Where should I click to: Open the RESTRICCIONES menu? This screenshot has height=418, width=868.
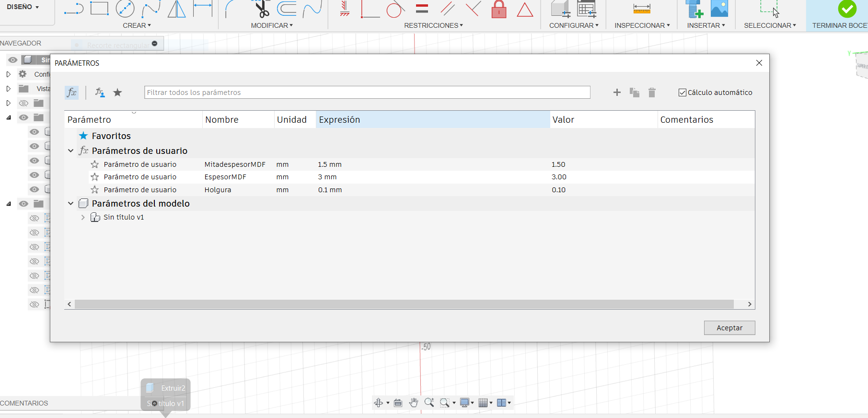tap(433, 25)
